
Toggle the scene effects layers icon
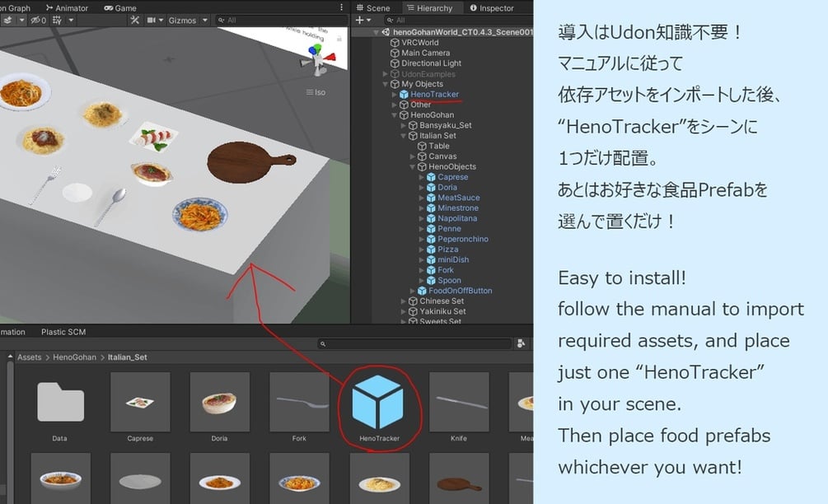pos(8,20)
